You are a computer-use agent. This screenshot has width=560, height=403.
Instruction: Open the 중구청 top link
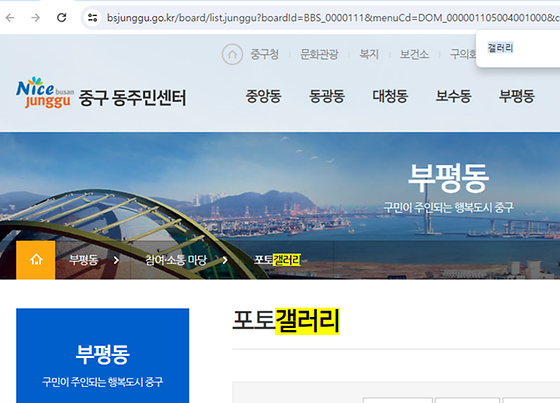(x=264, y=54)
